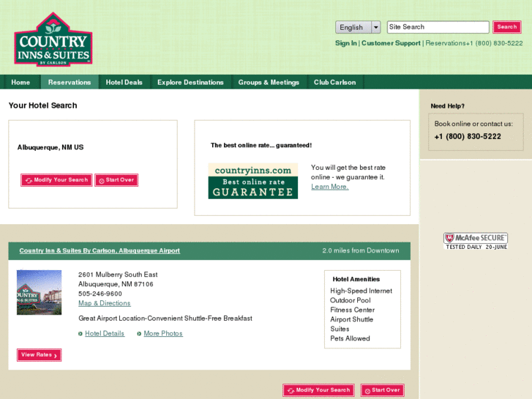Open the Map & Directions link
This screenshot has height=399, width=532.
point(104,303)
